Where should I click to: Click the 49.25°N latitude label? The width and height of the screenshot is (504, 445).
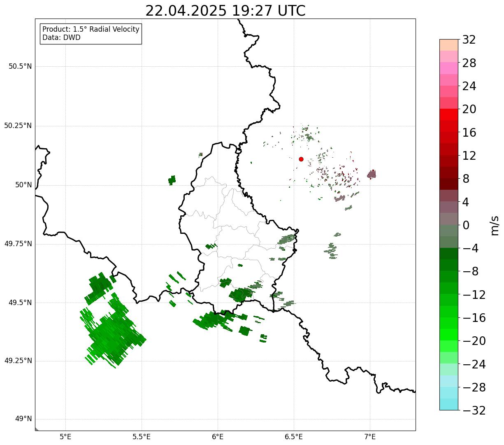(18, 361)
